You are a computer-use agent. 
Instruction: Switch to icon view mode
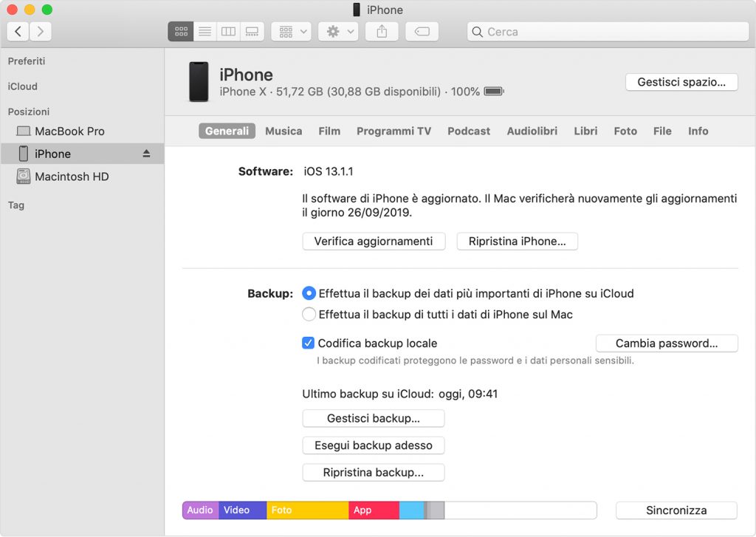(181, 31)
